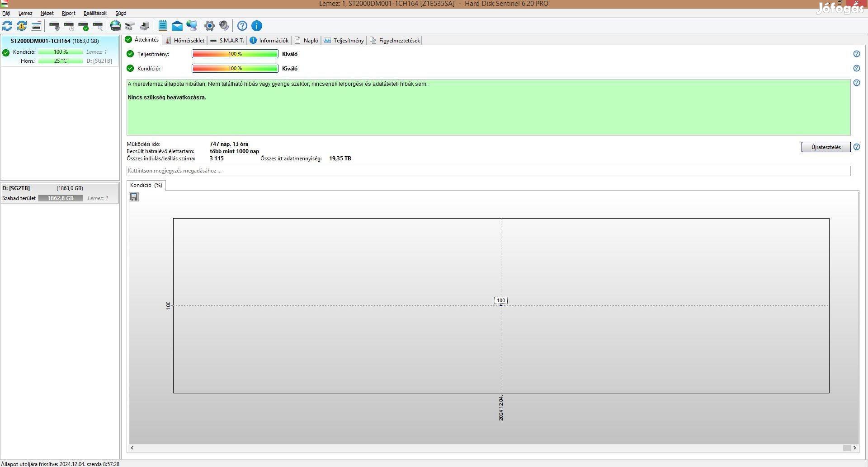Start the extended self-test disk icon with clock
Viewport: 868px width, 467px height.
[x=69, y=26]
